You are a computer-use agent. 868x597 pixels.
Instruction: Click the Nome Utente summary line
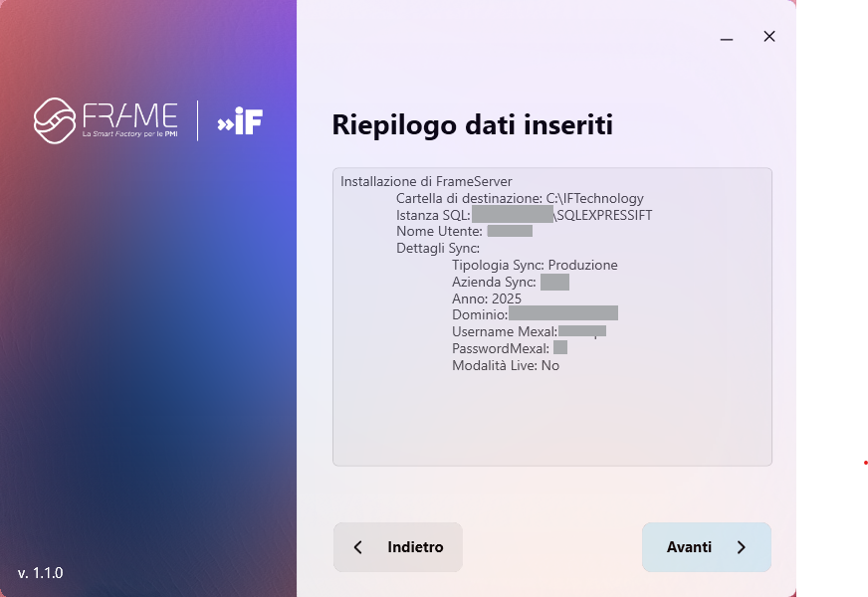point(464,231)
